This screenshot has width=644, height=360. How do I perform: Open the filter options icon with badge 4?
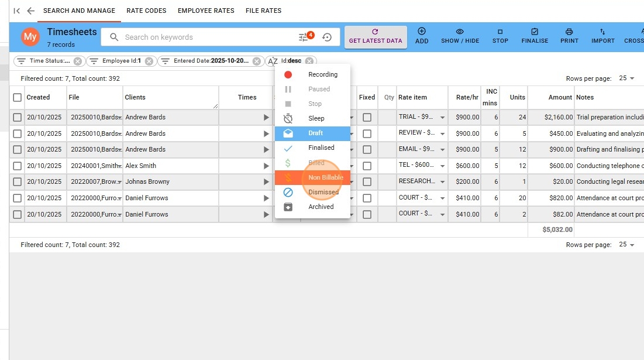[x=304, y=37]
